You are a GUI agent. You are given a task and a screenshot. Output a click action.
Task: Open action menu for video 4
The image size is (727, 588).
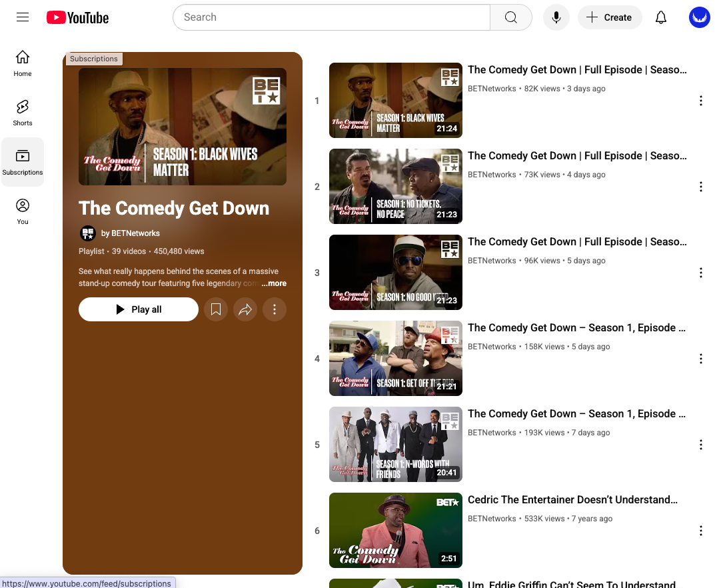(x=700, y=359)
